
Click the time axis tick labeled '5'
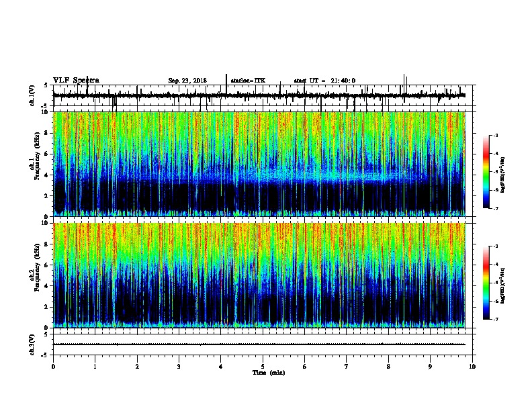[263, 367]
